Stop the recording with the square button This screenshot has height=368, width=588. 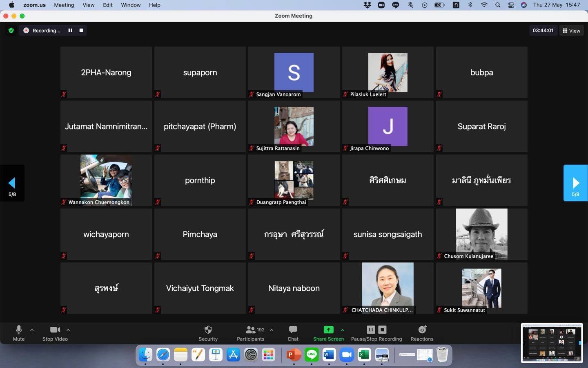tap(81, 30)
